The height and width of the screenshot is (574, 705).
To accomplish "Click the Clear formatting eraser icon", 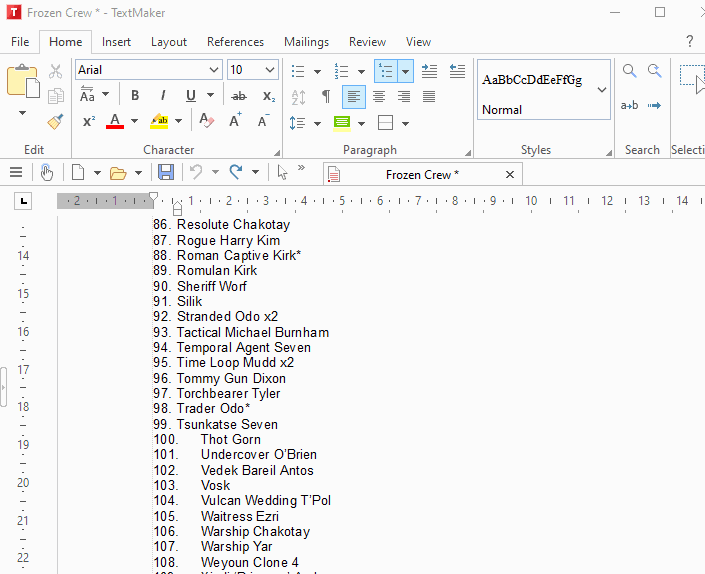I will [206, 121].
